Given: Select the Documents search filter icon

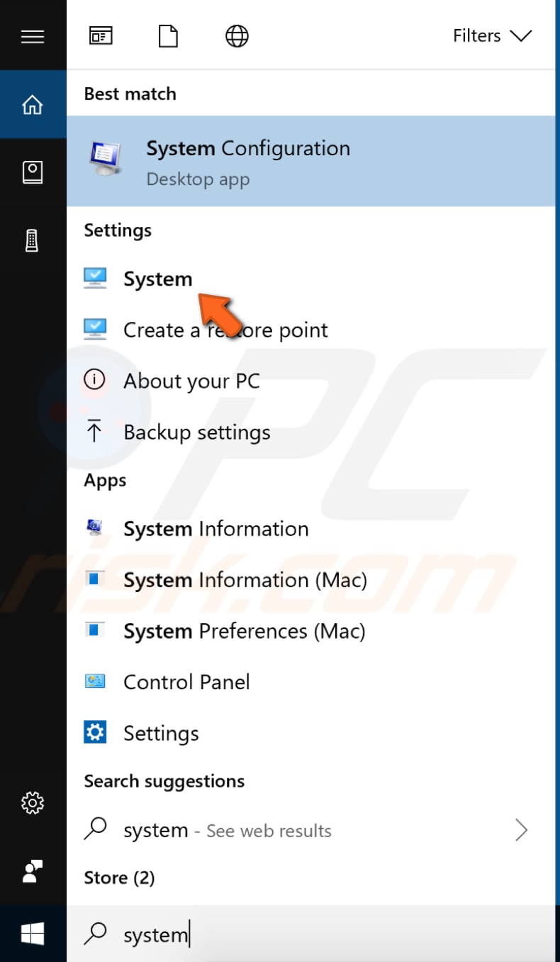Looking at the screenshot, I should coord(168,35).
